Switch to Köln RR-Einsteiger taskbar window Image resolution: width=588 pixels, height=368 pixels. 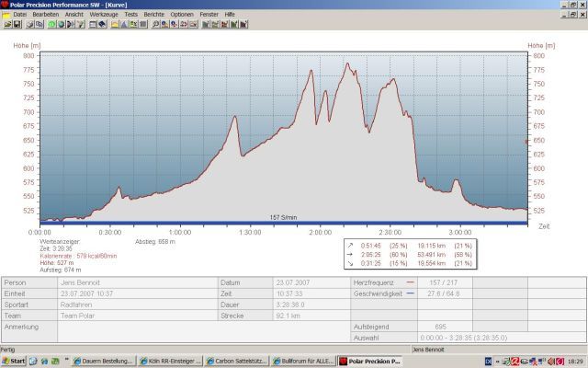tap(171, 361)
